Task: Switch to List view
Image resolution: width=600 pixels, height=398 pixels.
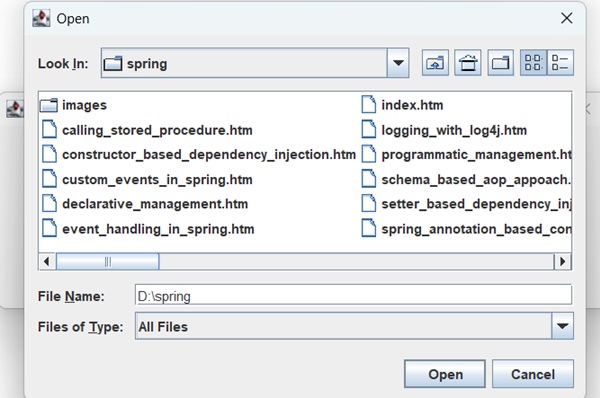Action: click(533, 63)
